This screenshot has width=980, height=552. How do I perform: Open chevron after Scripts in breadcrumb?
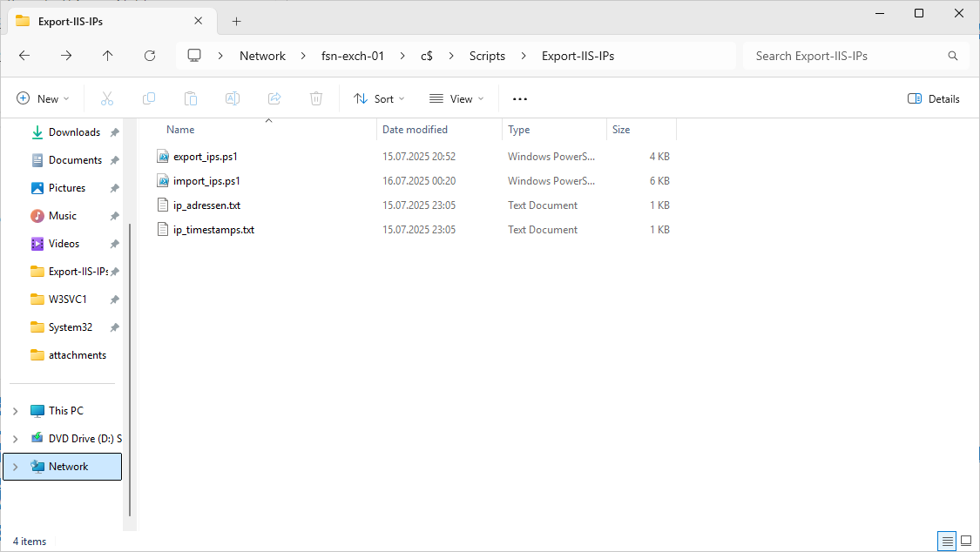pos(524,56)
